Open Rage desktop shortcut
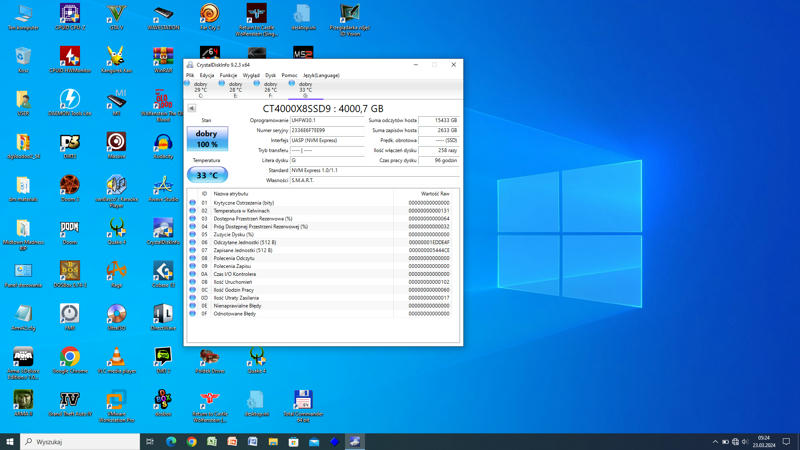Viewport: 800px width, 450px height. click(116, 274)
